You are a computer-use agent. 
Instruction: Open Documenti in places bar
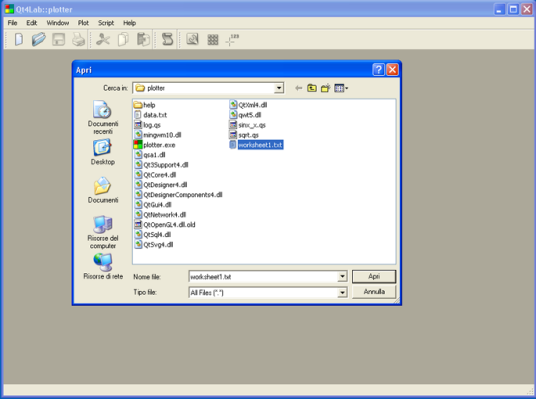coord(103,190)
